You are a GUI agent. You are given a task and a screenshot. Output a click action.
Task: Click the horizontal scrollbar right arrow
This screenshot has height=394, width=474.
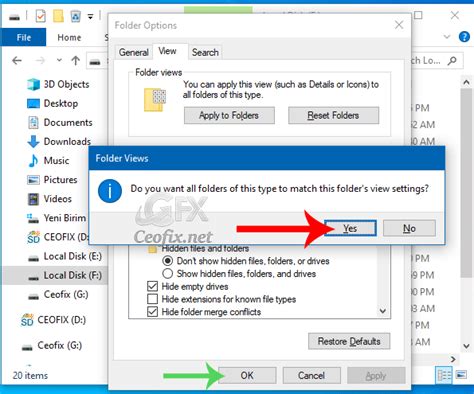coord(453,359)
